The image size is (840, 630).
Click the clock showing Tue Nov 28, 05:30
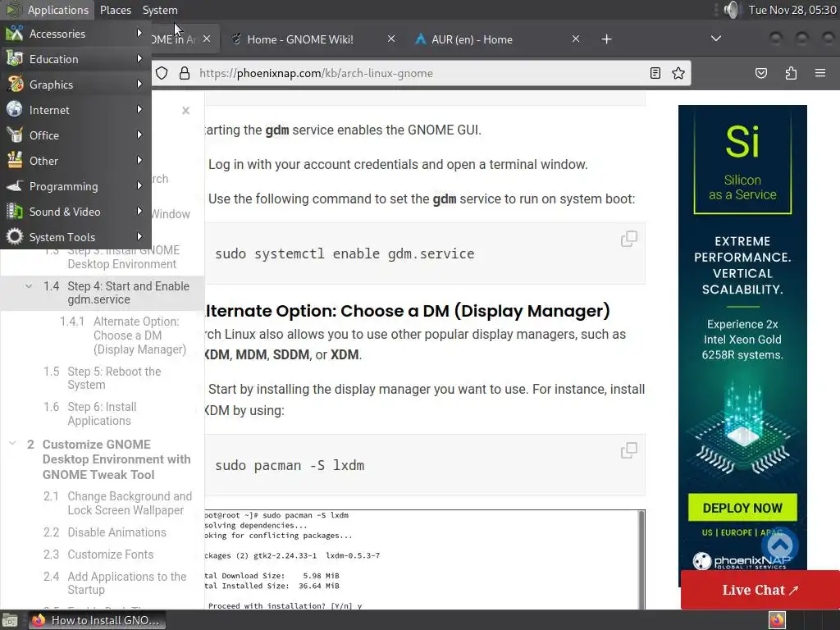(792, 10)
